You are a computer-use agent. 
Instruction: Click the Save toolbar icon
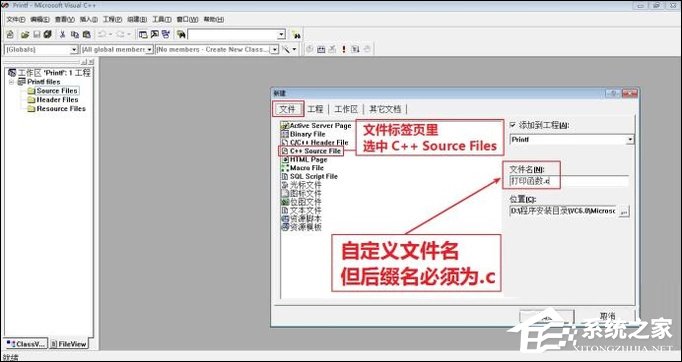pyautogui.click(x=37, y=34)
